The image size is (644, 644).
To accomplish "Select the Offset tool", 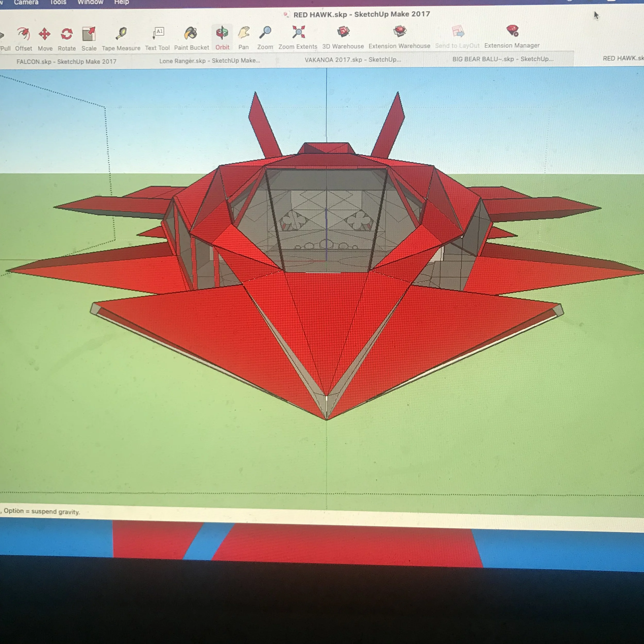I will coord(23,34).
